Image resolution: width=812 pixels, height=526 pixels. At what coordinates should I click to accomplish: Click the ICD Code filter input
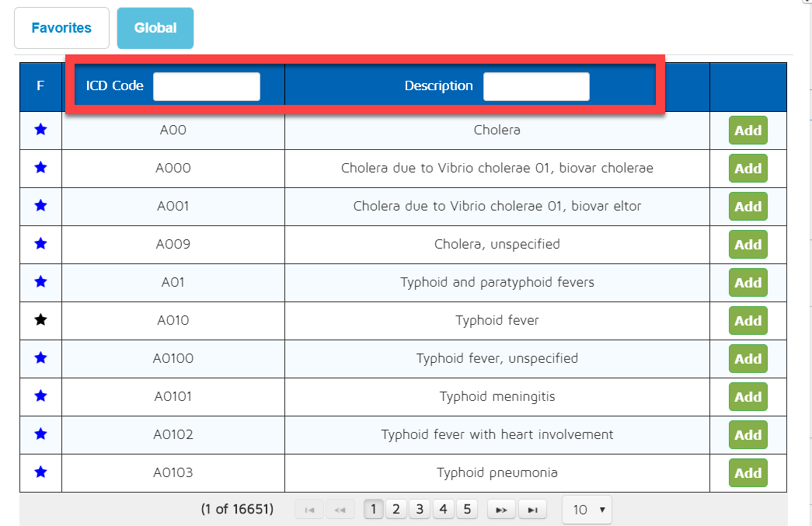207,86
